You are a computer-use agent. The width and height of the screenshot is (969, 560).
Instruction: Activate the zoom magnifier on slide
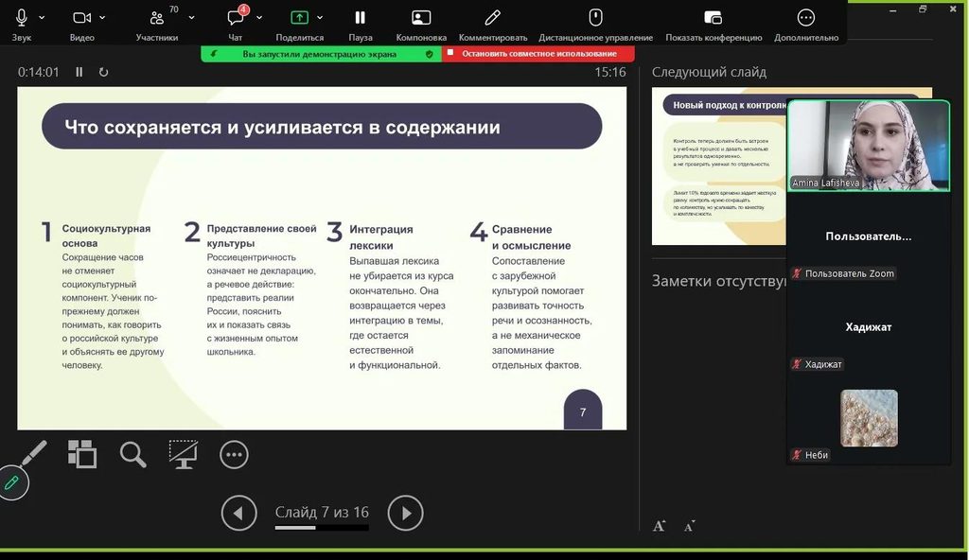coord(132,454)
